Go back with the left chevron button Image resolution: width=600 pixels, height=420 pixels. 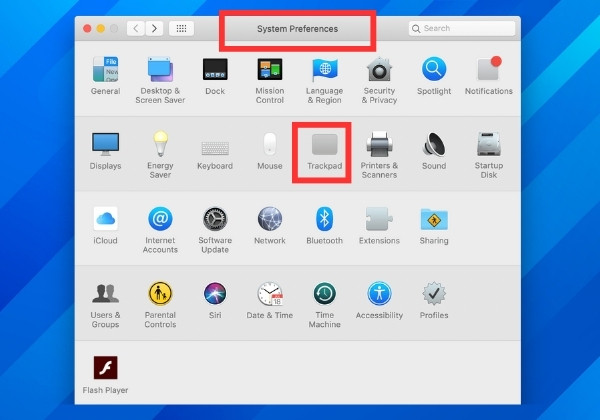point(136,28)
